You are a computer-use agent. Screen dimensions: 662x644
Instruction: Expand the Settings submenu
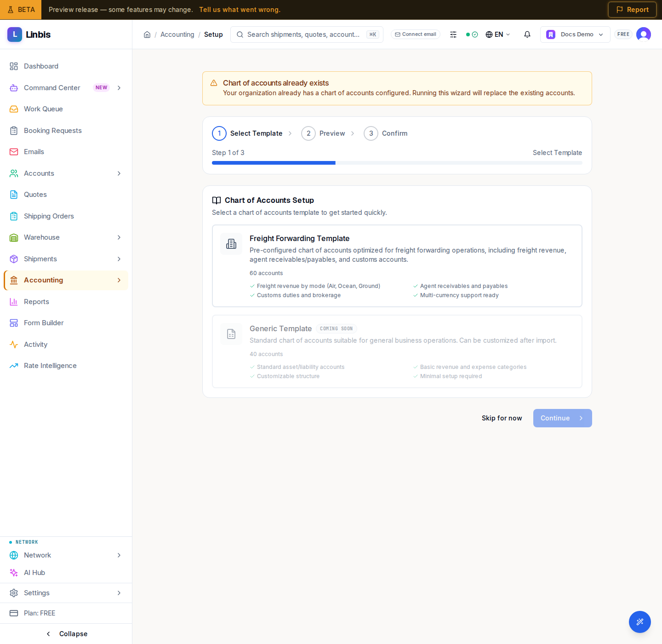click(119, 593)
